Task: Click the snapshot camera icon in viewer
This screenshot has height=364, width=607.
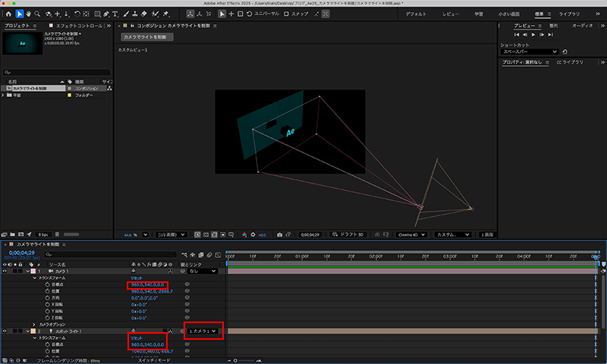Action: (x=280, y=234)
